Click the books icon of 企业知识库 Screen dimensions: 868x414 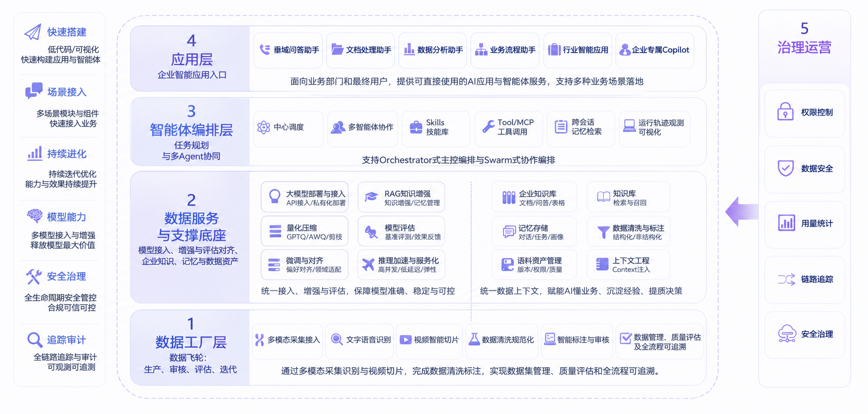(509, 197)
